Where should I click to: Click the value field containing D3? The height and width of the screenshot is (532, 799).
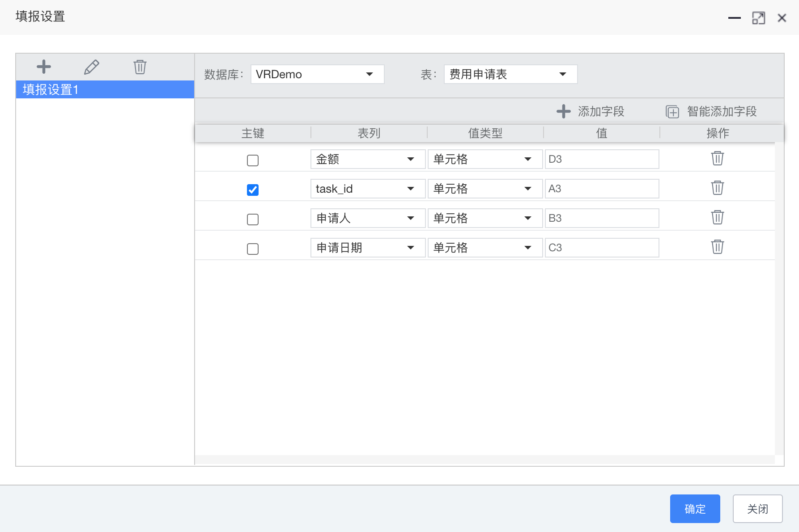coord(602,159)
